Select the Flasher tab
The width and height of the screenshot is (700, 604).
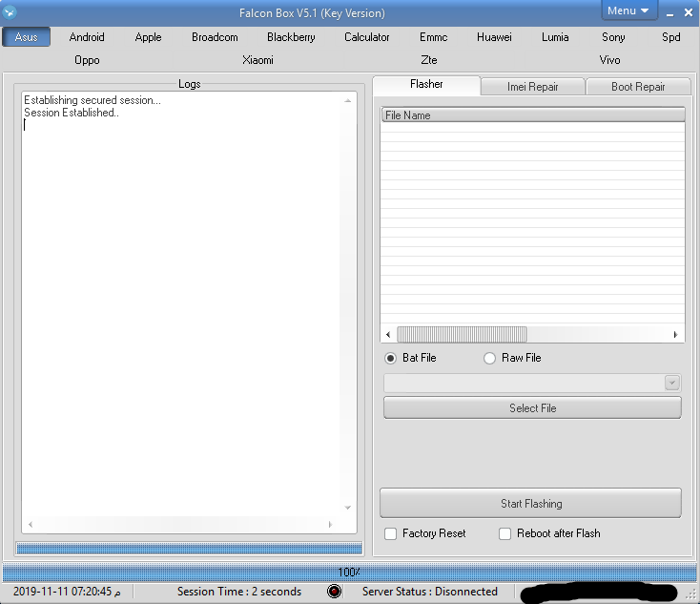click(x=426, y=84)
